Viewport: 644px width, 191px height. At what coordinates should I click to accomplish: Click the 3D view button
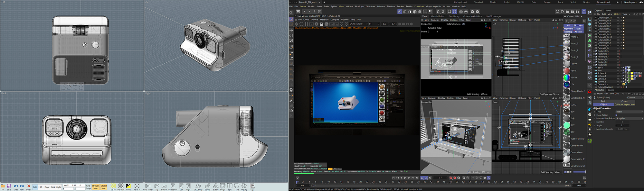41,187
